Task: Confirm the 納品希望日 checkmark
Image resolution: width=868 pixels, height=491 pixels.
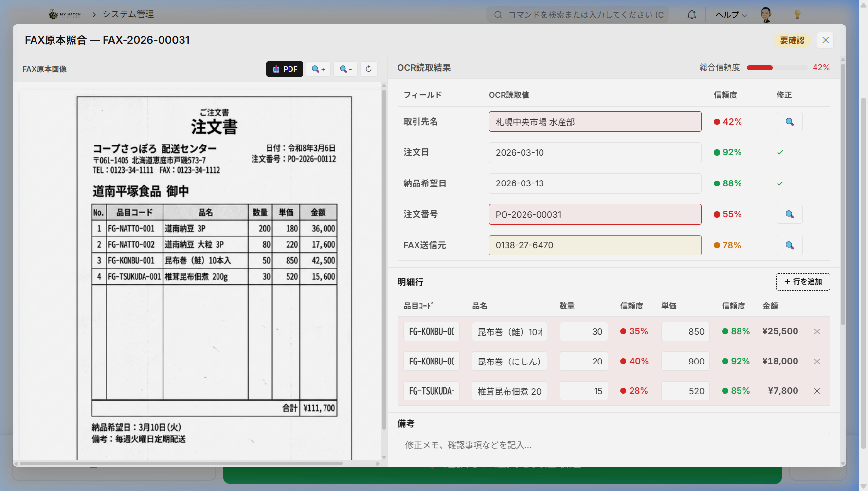Action: click(780, 183)
